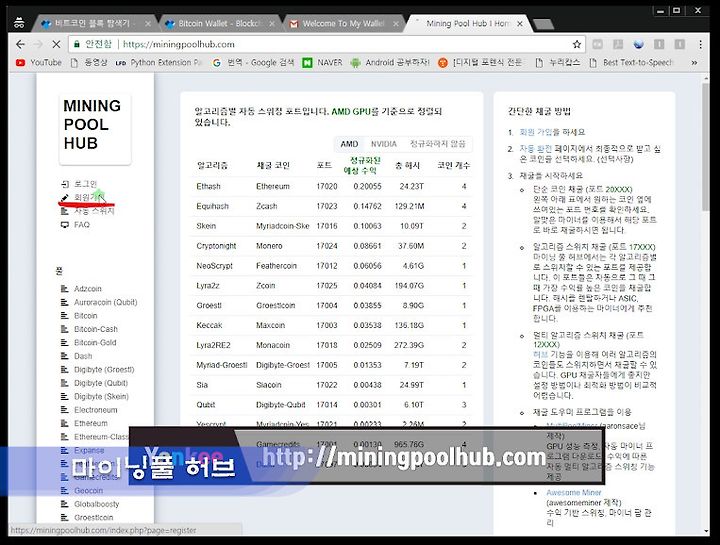Open the NAVER bookmark
The image size is (720, 545).
322,62
